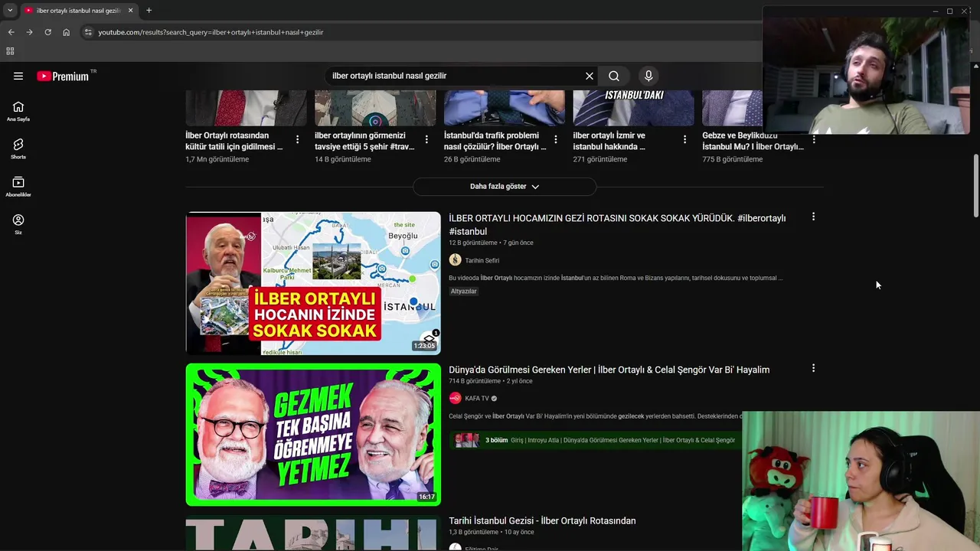Click the '714 B görüntüleme • 2 yıl önce' text
Image resolution: width=980 pixels, height=551 pixels.
coord(490,381)
